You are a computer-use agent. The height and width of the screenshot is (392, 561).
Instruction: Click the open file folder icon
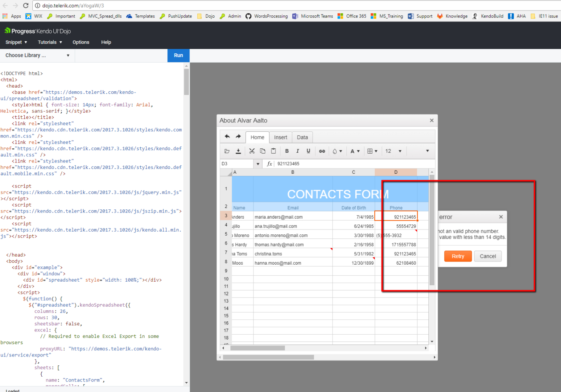click(227, 151)
